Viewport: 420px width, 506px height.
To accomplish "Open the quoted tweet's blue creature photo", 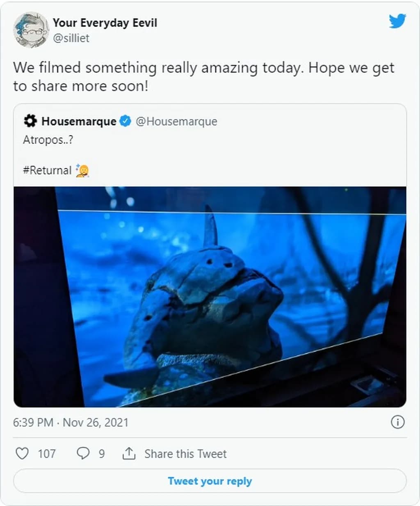I will (210, 297).
